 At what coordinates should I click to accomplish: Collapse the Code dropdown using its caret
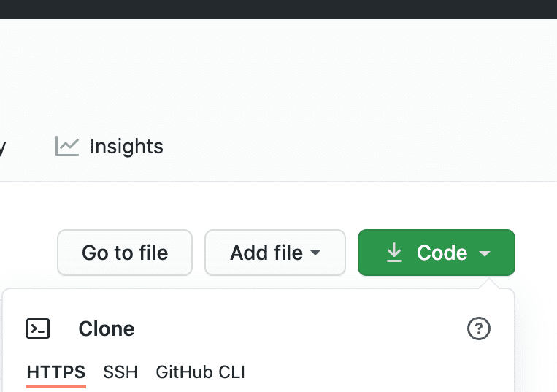click(485, 253)
